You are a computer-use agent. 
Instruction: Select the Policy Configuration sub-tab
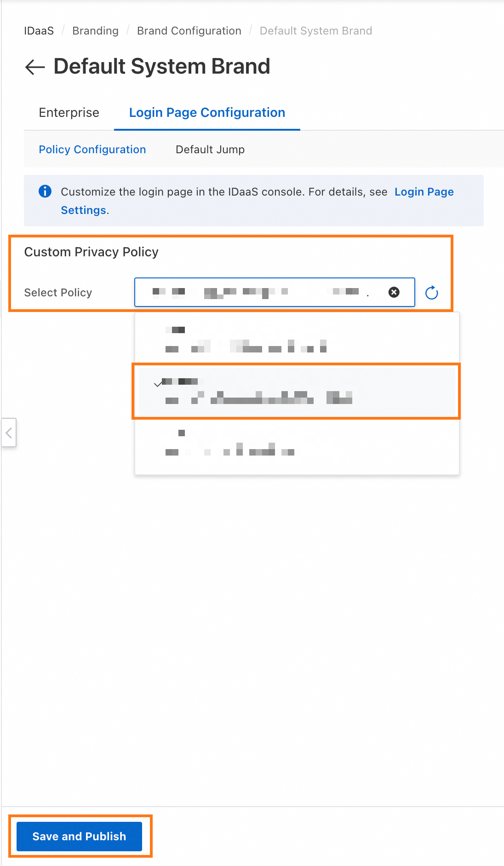(x=92, y=150)
